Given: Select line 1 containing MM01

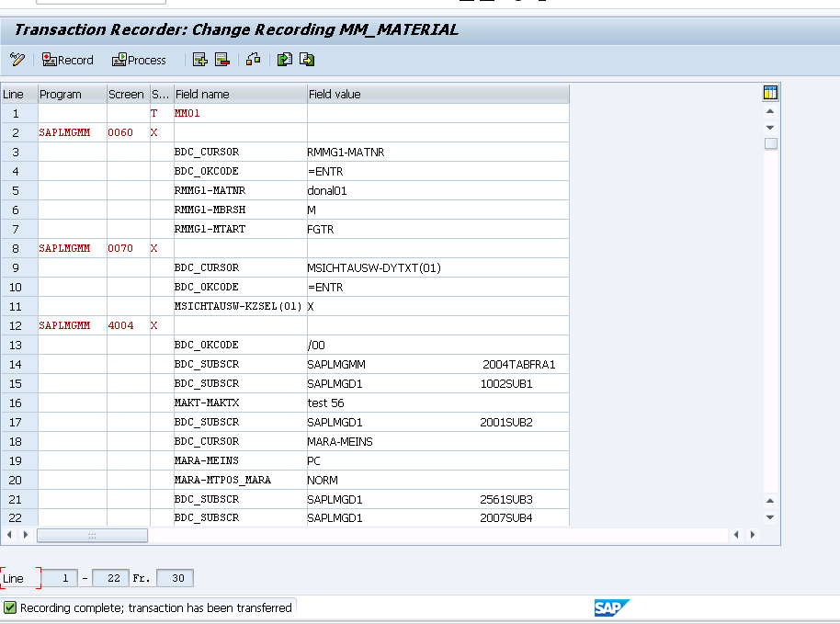Looking at the screenshot, I should click(17, 113).
